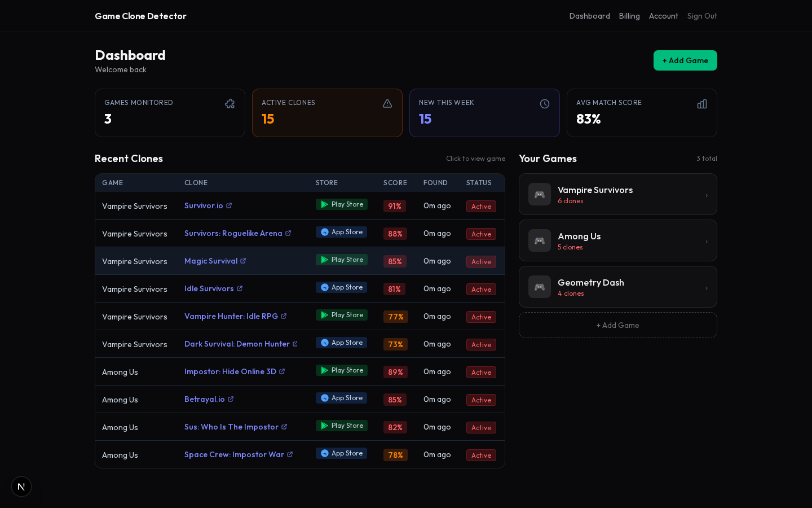Click the warning icon on Active Clones card
This screenshot has height=508, width=812.
(387, 103)
